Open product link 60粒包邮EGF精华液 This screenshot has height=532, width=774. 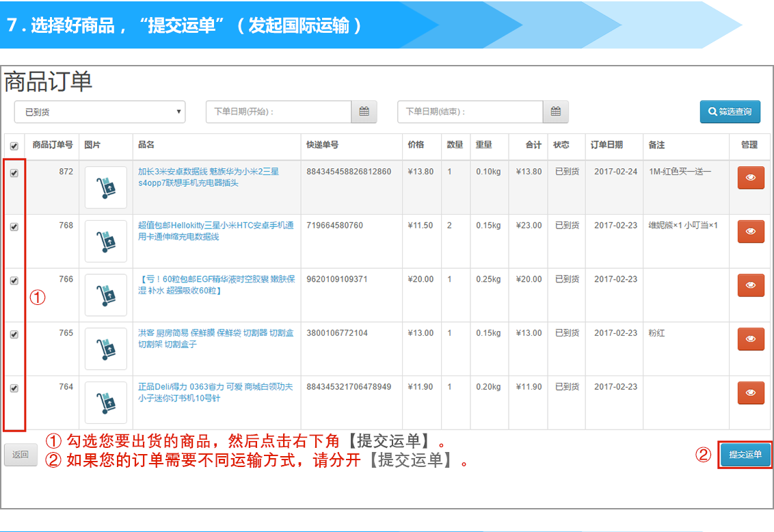click(216, 284)
